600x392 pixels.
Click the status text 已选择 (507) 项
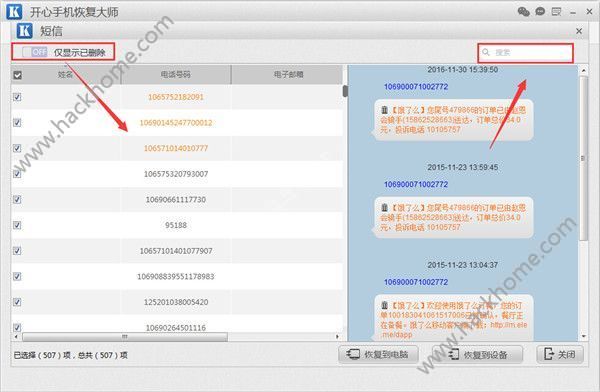click(42, 355)
